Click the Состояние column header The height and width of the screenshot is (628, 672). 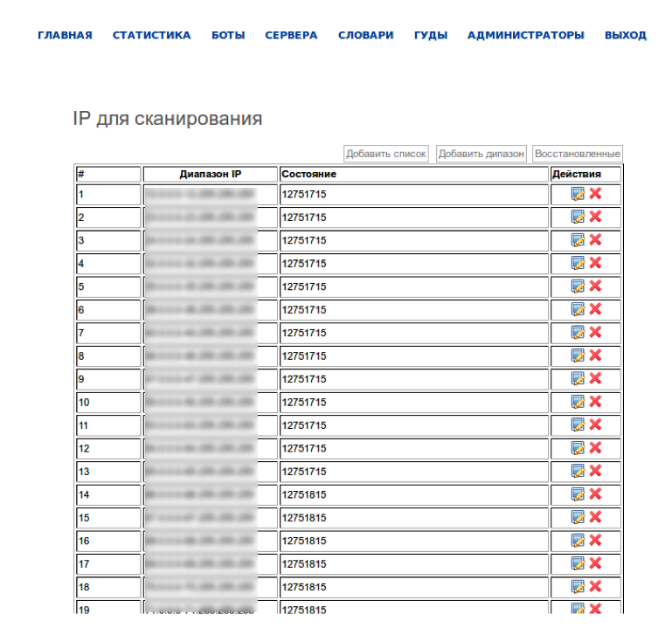(x=308, y=174)
